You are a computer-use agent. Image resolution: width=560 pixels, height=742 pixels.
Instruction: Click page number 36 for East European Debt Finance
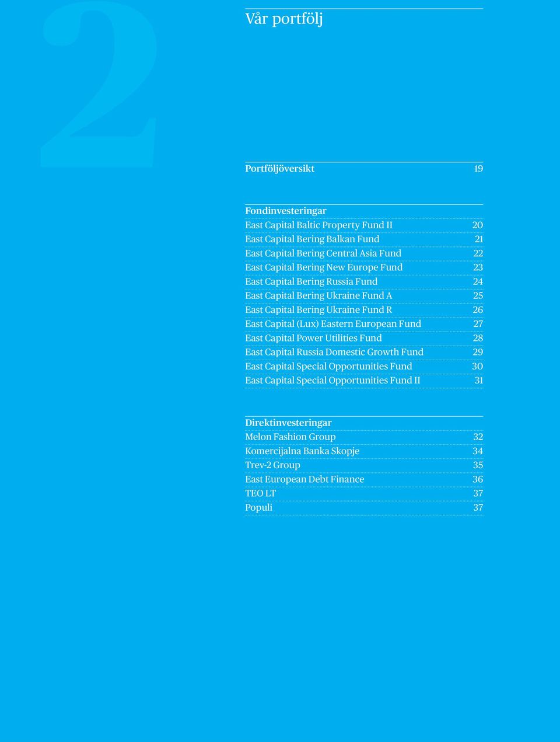[x=478, y=479]
